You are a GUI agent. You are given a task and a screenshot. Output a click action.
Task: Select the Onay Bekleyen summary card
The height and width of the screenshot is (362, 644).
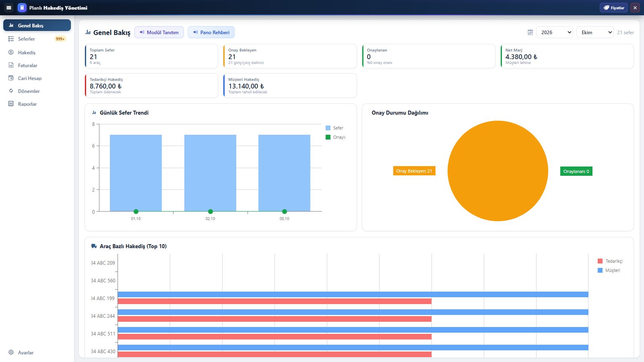pyautogui.click(x=290, y=56)
